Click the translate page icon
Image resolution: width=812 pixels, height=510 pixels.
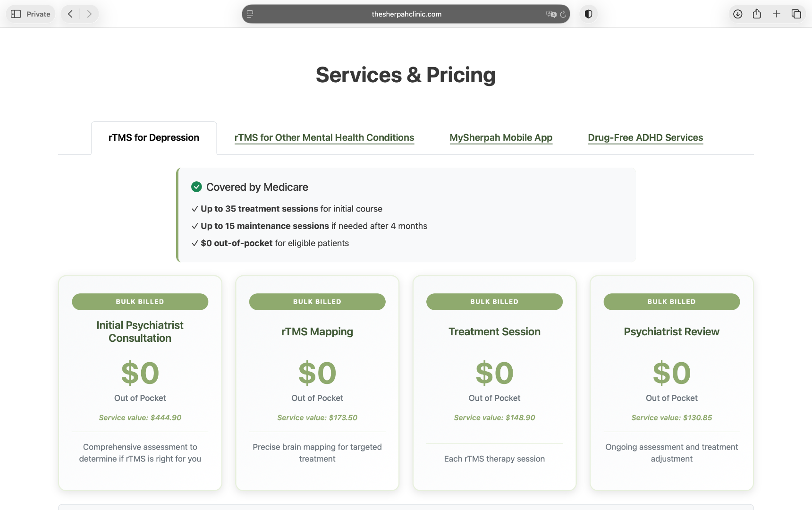coord(550,14)
